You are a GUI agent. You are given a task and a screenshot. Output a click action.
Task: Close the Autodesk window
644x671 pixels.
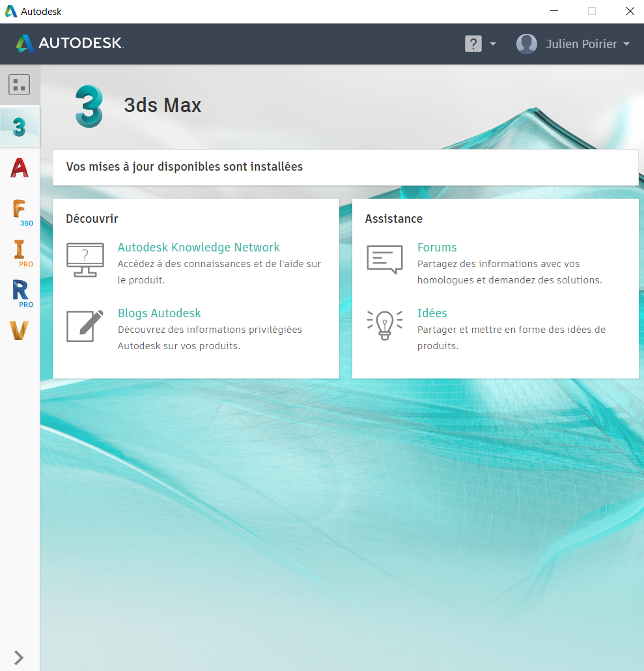click(x=630, y=11)
